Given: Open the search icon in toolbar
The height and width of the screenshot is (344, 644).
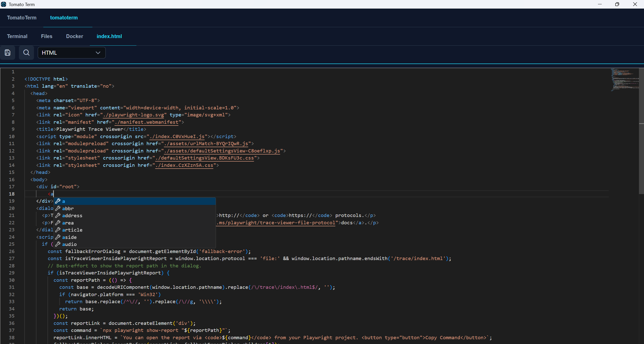Looking at the screenshot, I should point(26,53).
